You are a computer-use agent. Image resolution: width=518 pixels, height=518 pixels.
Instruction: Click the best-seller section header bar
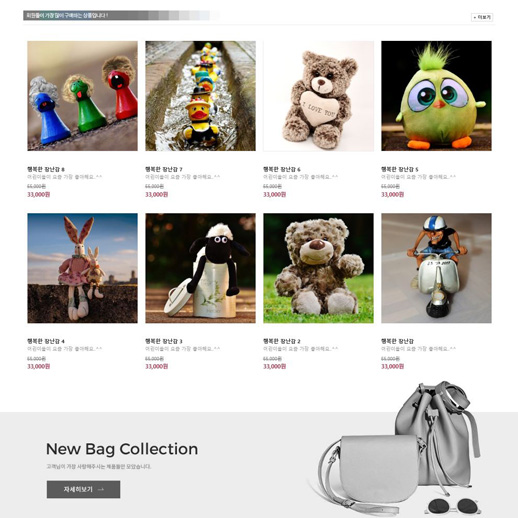[x=122, y=15]
